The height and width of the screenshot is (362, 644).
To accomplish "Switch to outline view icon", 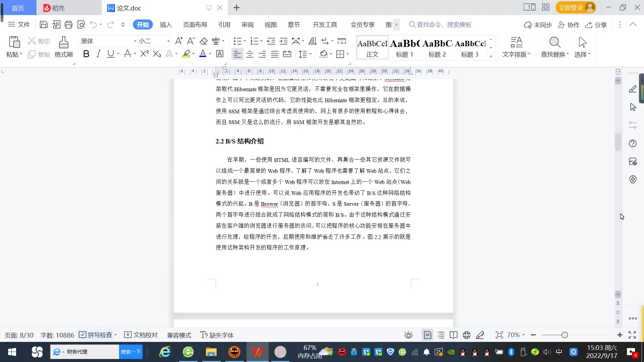I will click(441, 335).
